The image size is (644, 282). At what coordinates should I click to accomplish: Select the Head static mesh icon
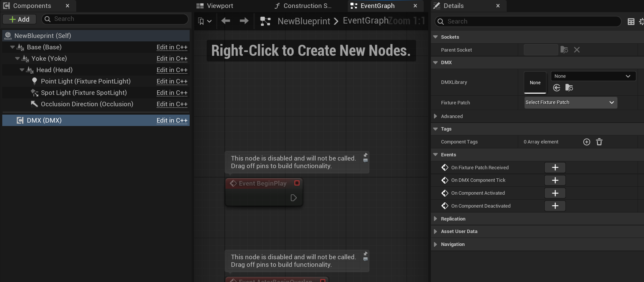coord(30,70)
